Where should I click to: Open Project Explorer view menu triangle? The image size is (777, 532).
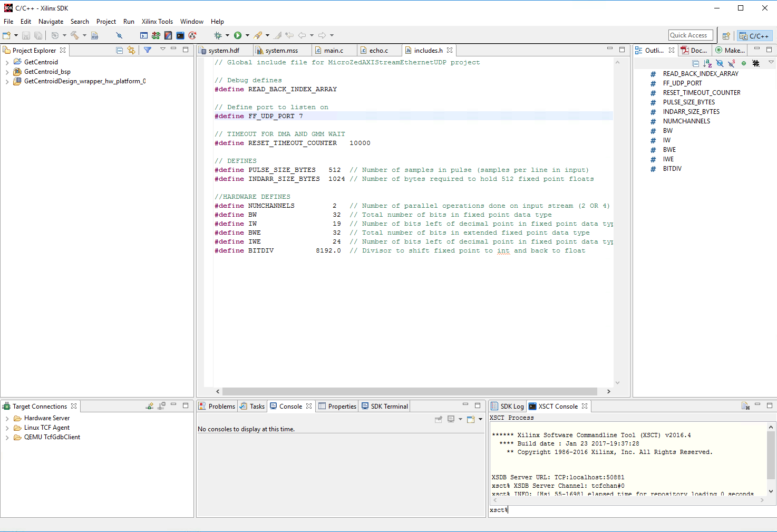(x=163, y=49)
